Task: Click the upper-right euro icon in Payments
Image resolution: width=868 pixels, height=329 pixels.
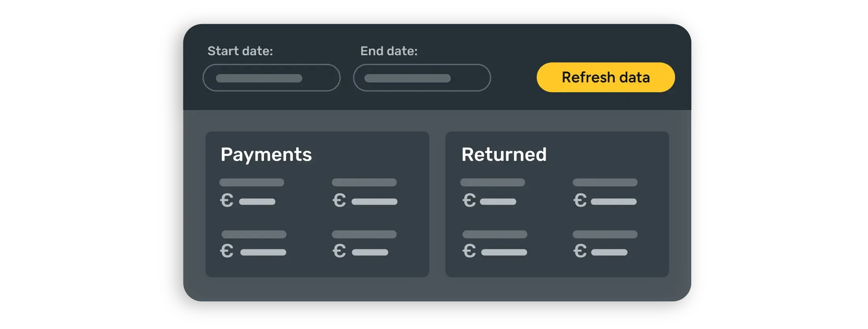Action: pos(339,200)
